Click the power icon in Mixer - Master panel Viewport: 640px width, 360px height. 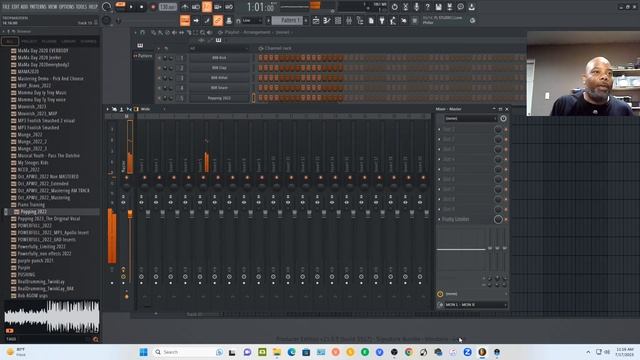pyautogui.click(x=503, y=118)
